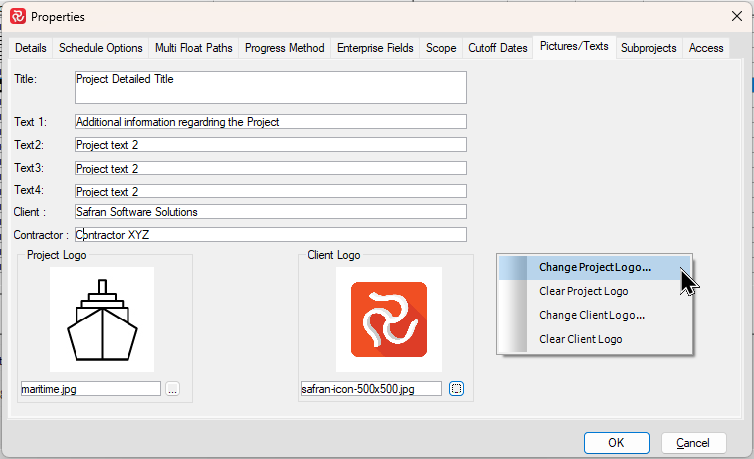Focus the Contractor field with Contractor XYZ
Screen dimensions: 754x459
point(270,235)
